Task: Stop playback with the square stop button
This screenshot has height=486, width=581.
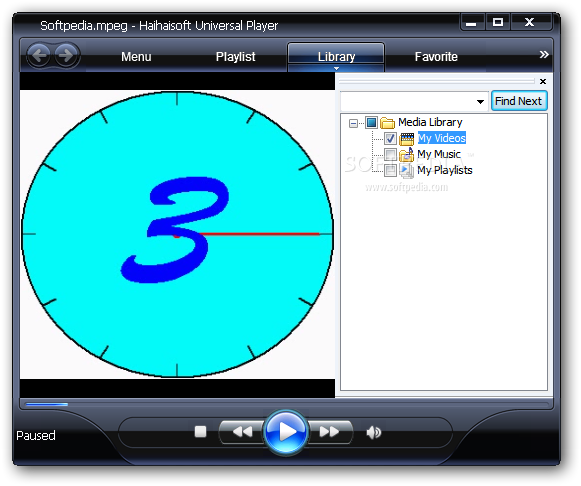Action: click(x=200, y=432)
